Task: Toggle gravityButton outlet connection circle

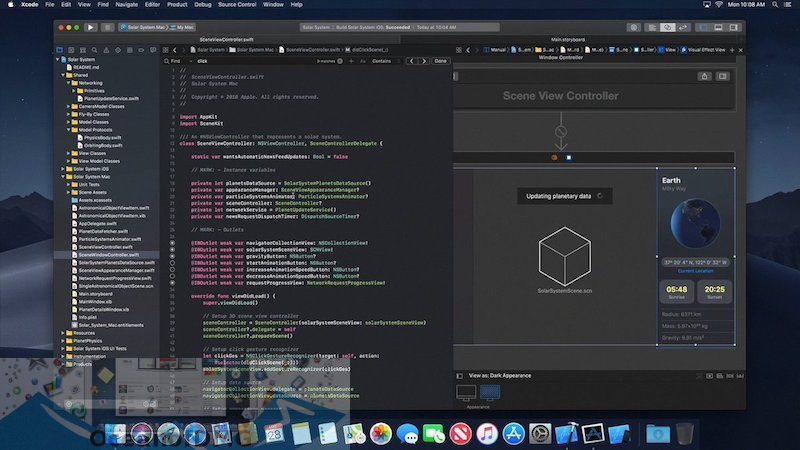Action: (172, 256)
